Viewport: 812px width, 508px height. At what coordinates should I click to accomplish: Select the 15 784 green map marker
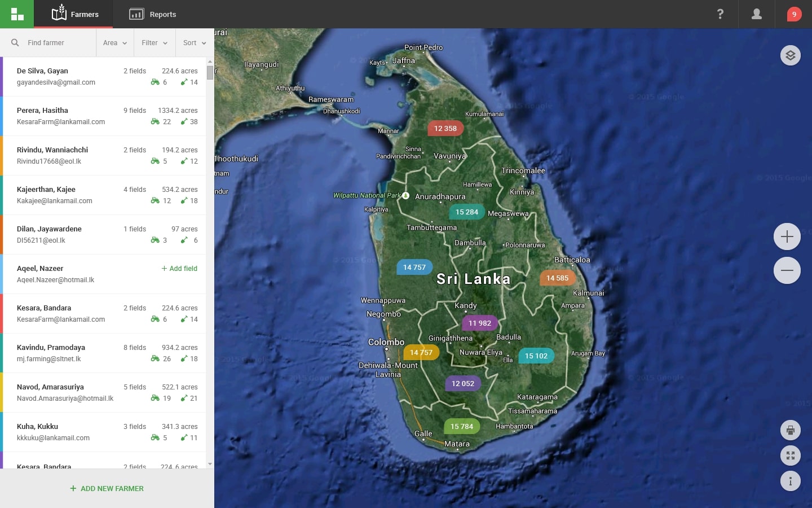[x=462, y=426]
